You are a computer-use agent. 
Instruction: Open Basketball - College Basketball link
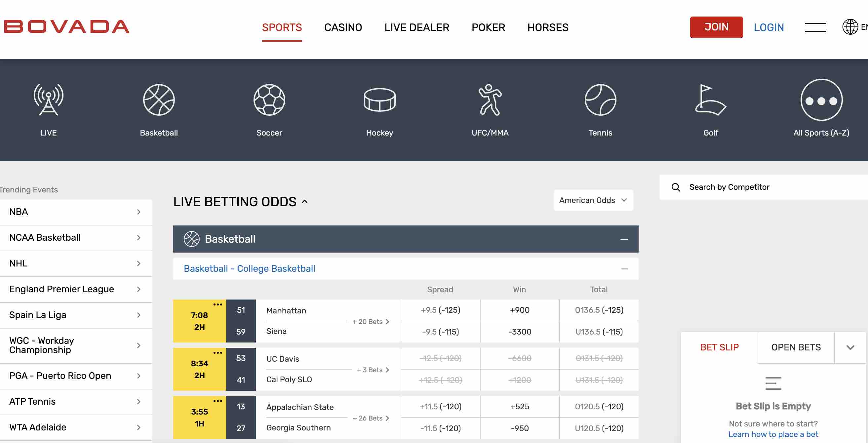[x=249, y=269]
